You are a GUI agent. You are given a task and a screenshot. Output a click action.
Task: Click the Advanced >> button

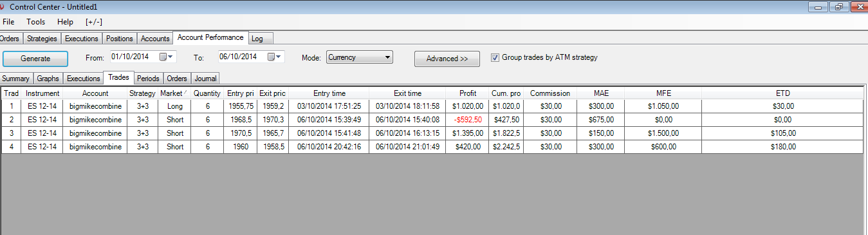[x=447, y=59]
